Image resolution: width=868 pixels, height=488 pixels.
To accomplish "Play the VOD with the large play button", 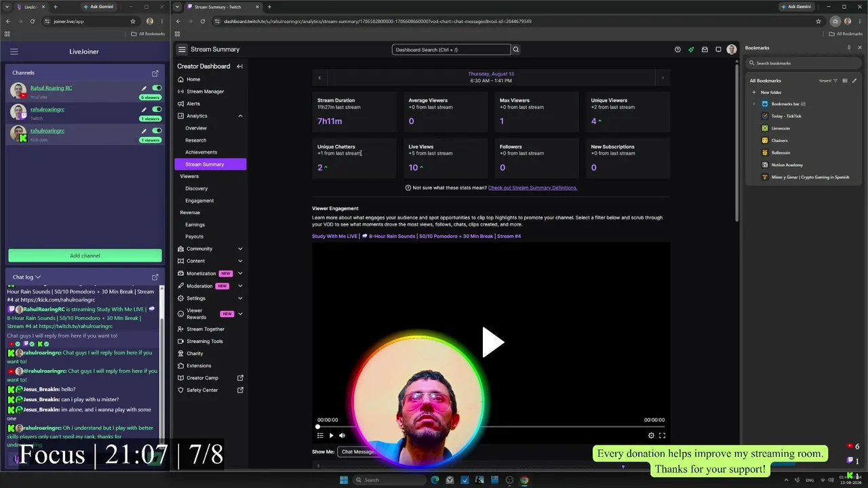I will (x=493, y=342).
